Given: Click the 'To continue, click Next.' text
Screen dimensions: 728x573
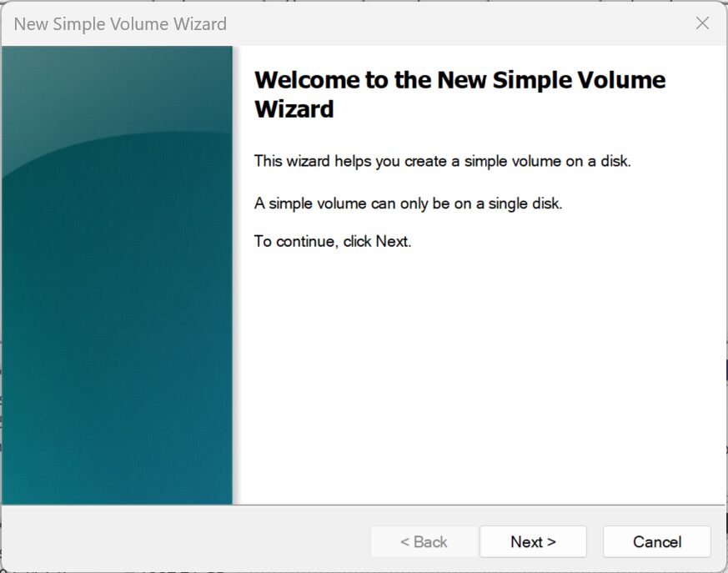Looking at the screenshot, I should pos(333,241).
